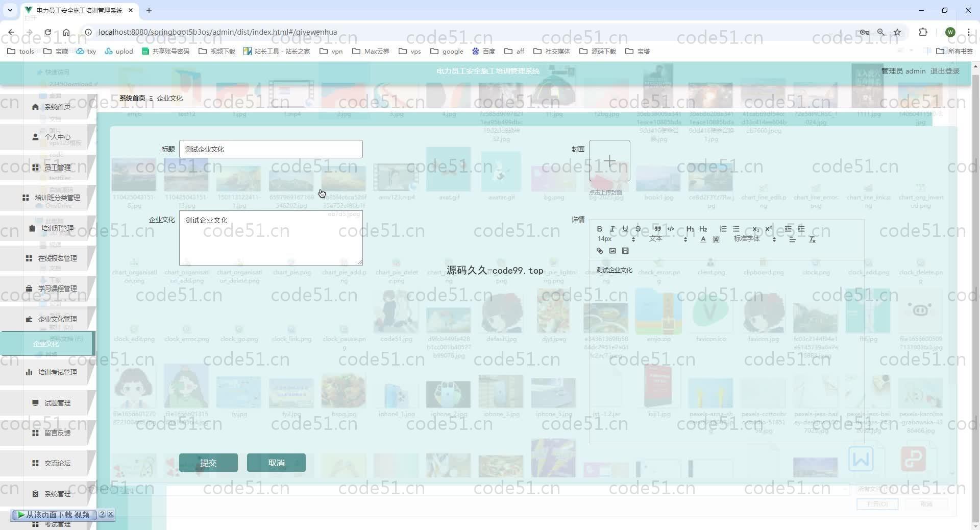Open help for the video download bar
Image resolution: width=980 pixels, height=530 pixels.
point(102,514)
